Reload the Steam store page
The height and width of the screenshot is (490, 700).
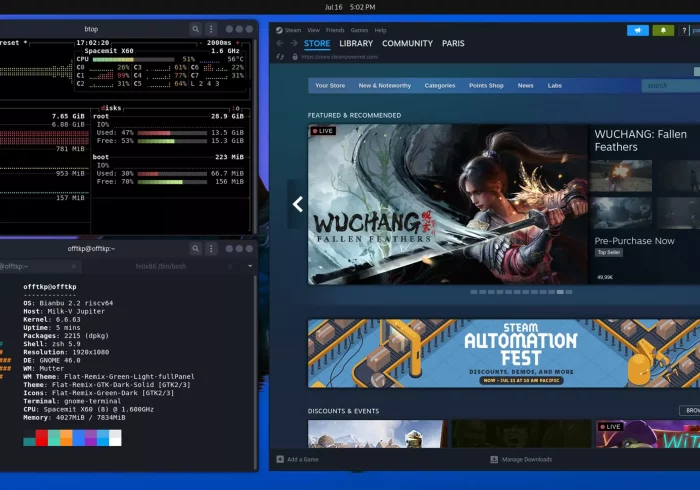pyautogui.click(x=280, y=57)
